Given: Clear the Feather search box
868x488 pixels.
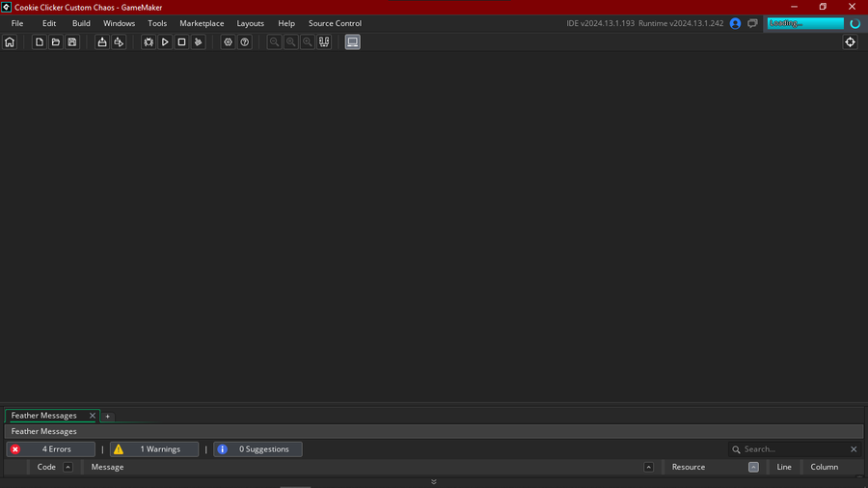Looking at the screenshot, I should (854, 449).
